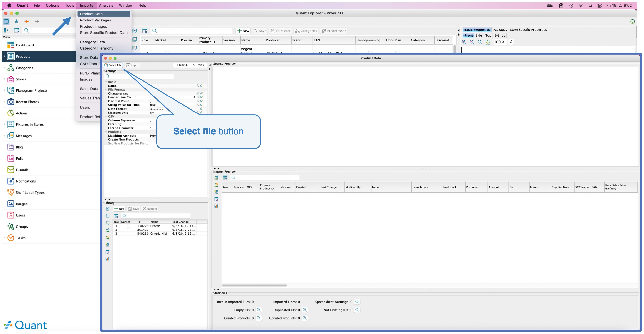The image size is (644, 334).
Task: Click the Select File button
Action: (x=113, y=65)
